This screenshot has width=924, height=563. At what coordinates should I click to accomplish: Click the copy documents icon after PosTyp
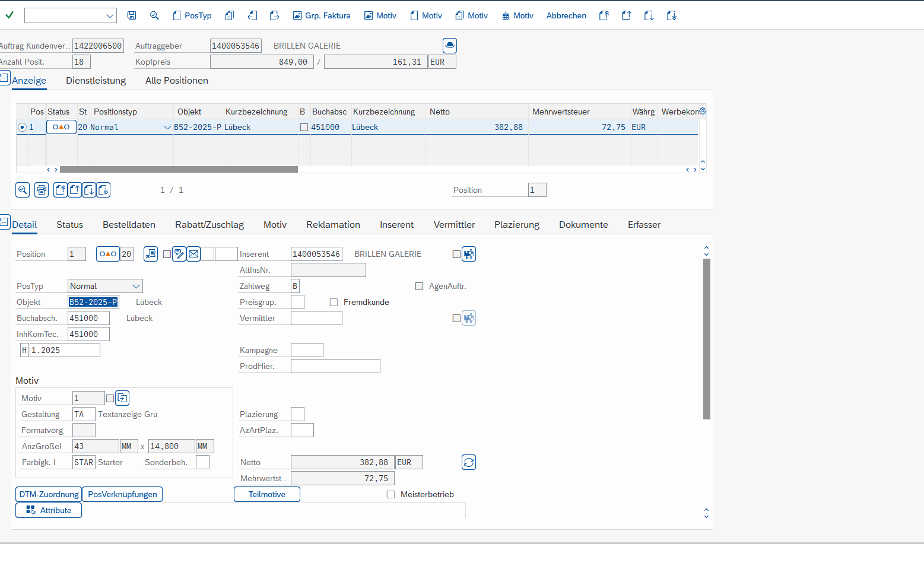[x=230, y=15]
